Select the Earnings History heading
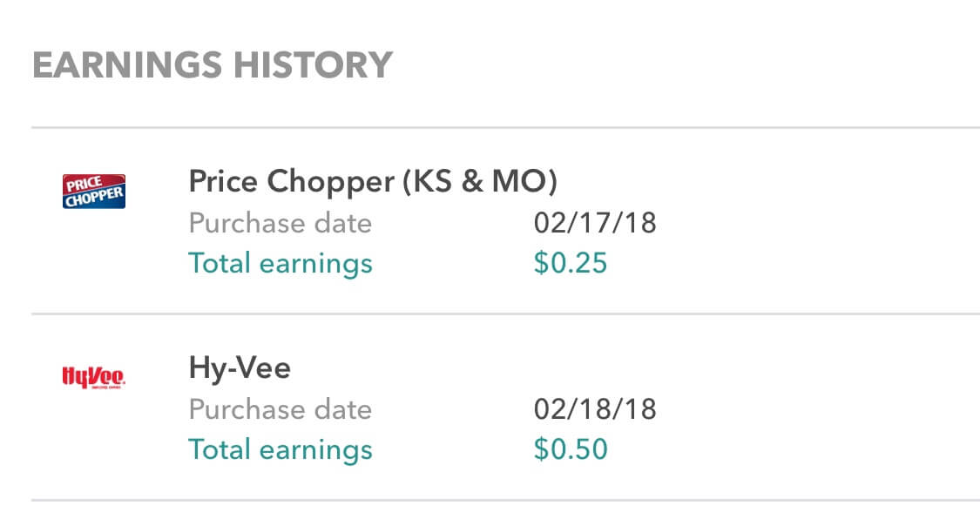The image size is (980, 519). (213, 65)
